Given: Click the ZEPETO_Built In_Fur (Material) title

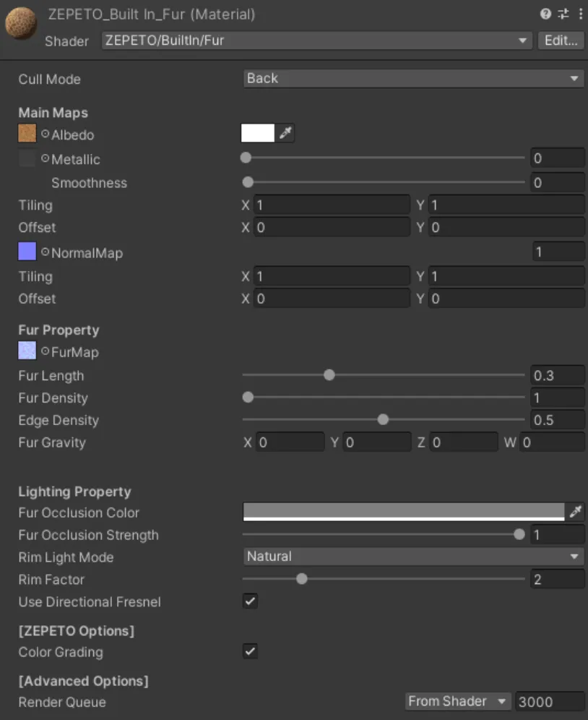Looking at the screenshot, I should tap(152, 14).
